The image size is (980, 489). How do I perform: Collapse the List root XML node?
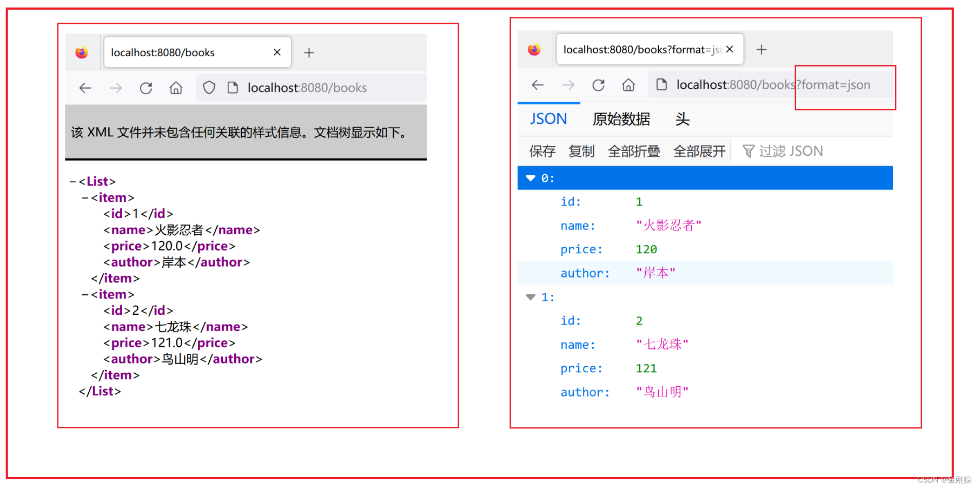[x=72, y=182]
